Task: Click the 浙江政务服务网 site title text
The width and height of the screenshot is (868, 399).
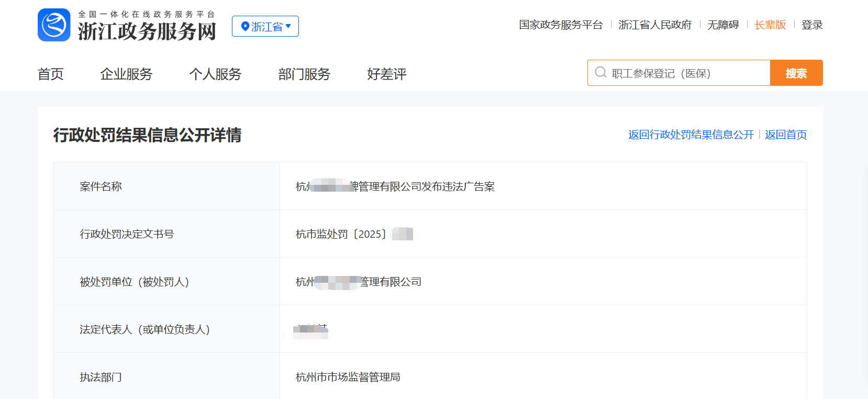Action: click(x=147, y=31)
